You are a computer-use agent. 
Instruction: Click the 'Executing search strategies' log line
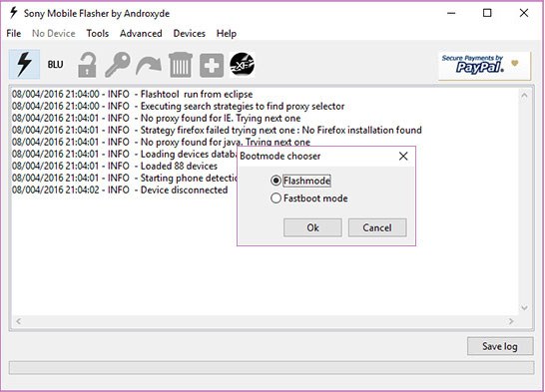[x=179, y=106]
